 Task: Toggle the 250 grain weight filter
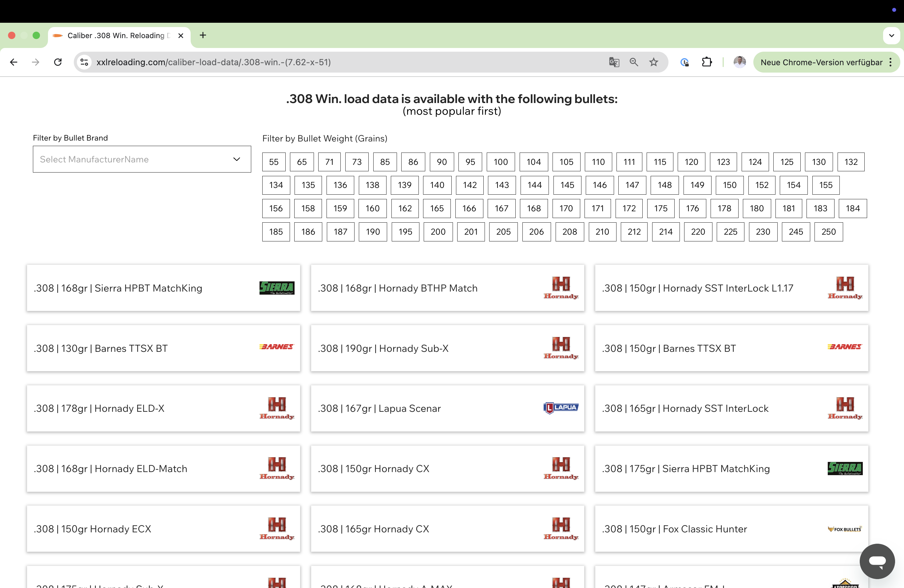(x=828, y=232)
